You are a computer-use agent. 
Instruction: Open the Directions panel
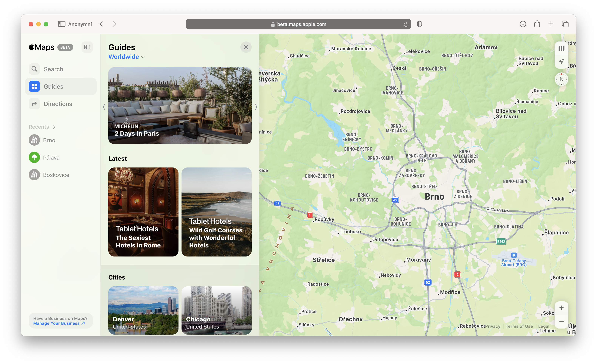pos(58,104)
